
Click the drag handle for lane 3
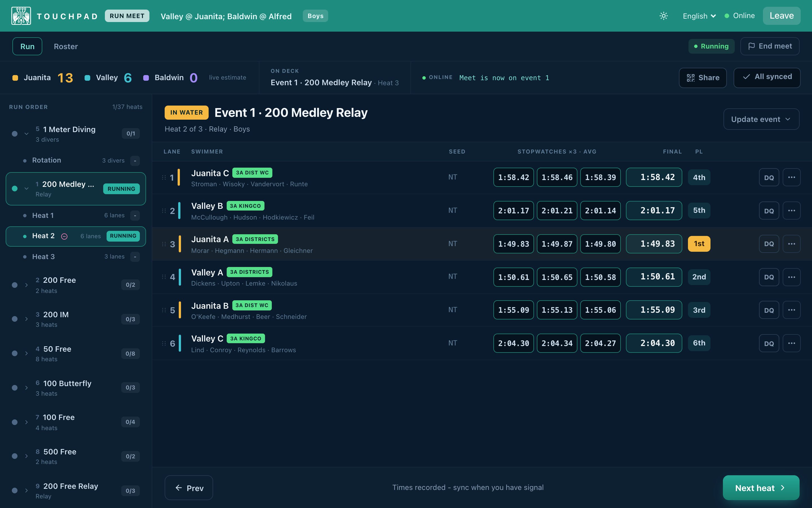[164, 244]
